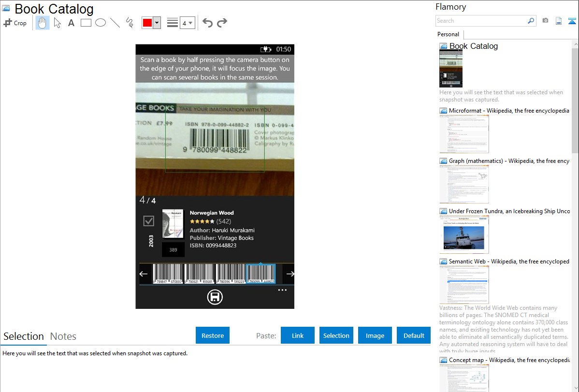Click the magnifier search icon
This screenshot has height=392, width=579.
pos(531,21)
